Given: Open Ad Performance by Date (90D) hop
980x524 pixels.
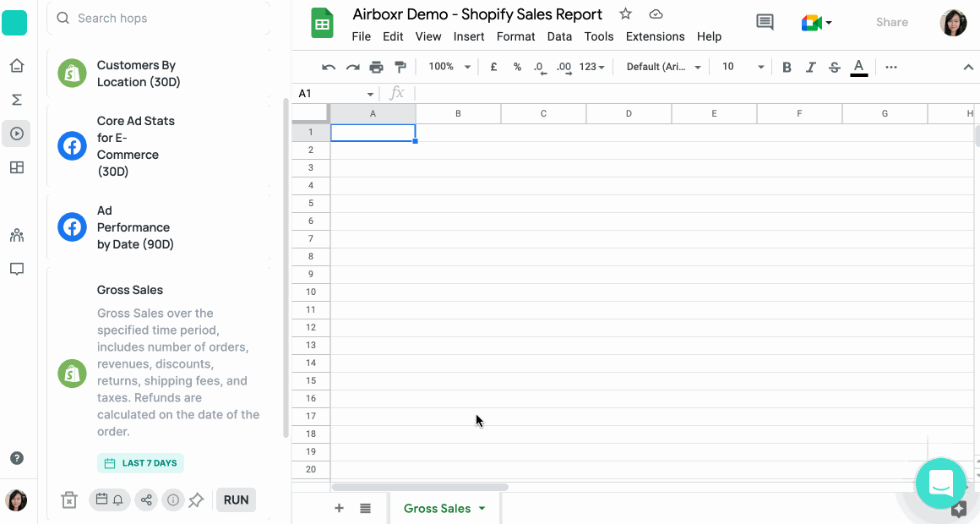Looking at the screenshot, I should coord(159,227).
